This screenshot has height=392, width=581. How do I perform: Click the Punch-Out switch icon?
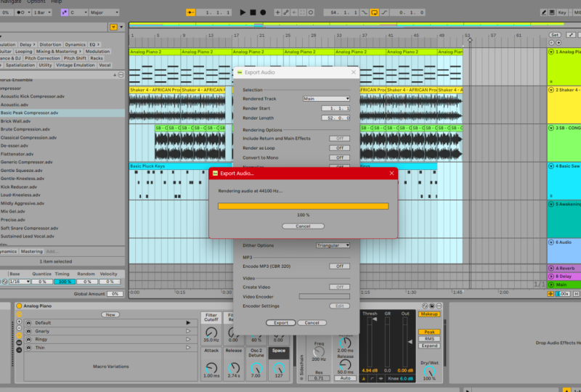[x=385, y=12]
